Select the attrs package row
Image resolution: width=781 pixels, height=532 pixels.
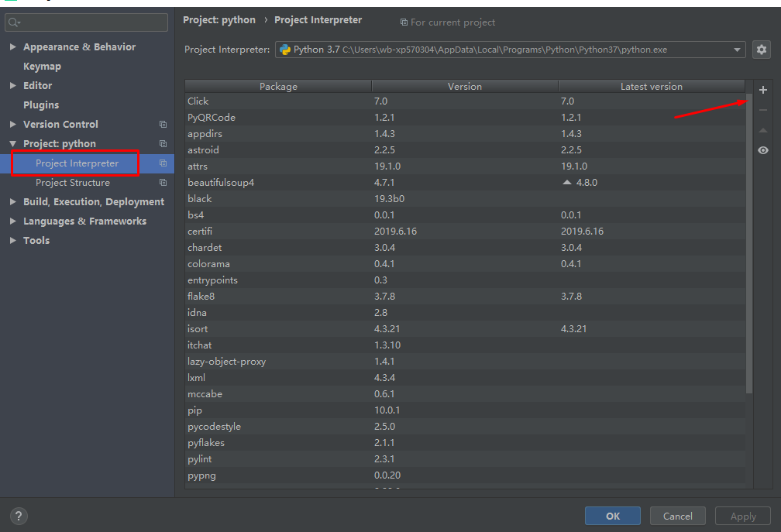(465, 166)
